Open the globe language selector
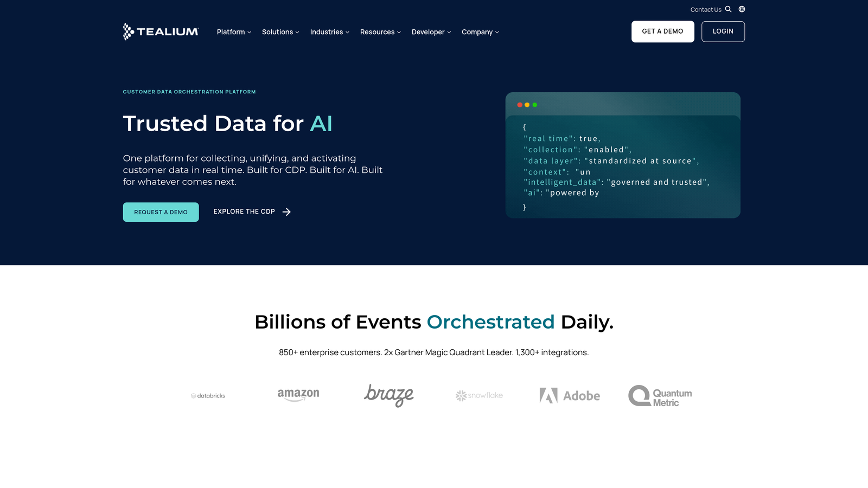868x488 pixels. click(742, 9)
